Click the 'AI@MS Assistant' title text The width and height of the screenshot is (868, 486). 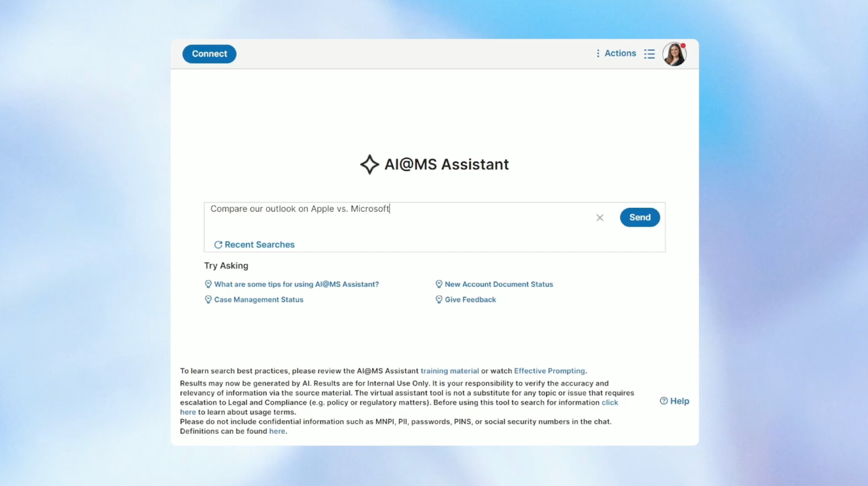(446, 165)
